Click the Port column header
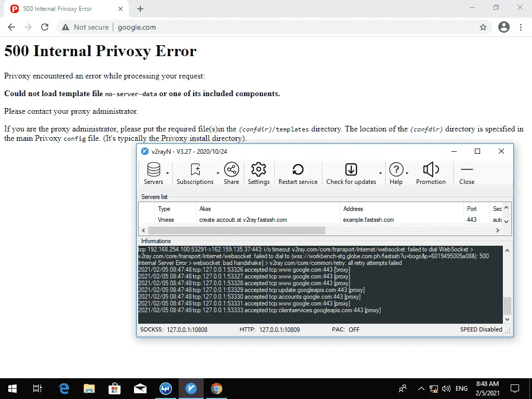Viewport: 532px width, 399px height. tap(472, 209)
